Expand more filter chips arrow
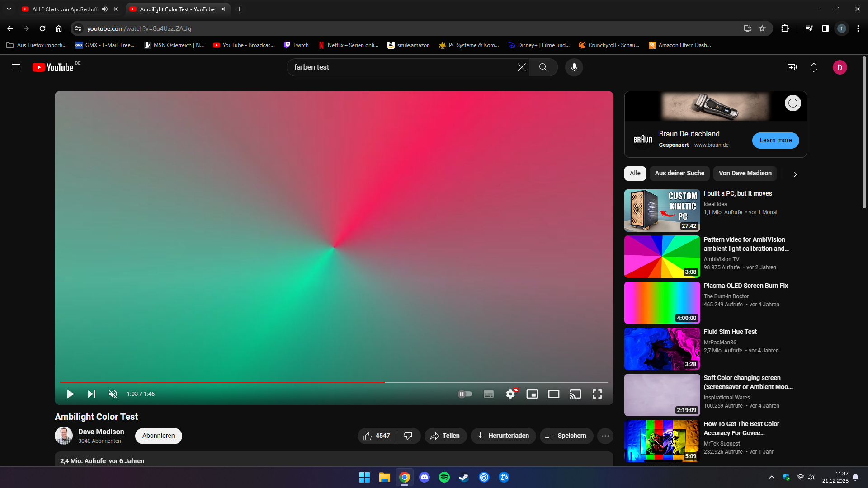The width and height of the screenshot is (868, 488). tap(795, 174)
